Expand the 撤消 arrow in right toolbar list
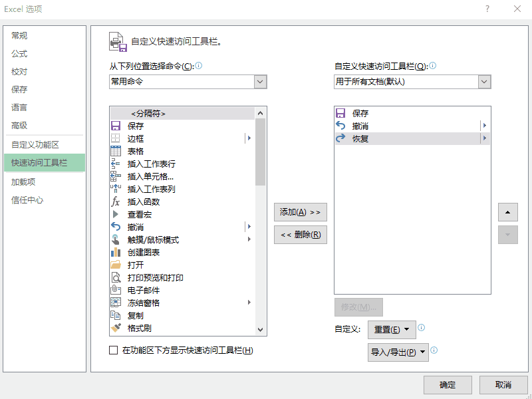 pos(485,126)
